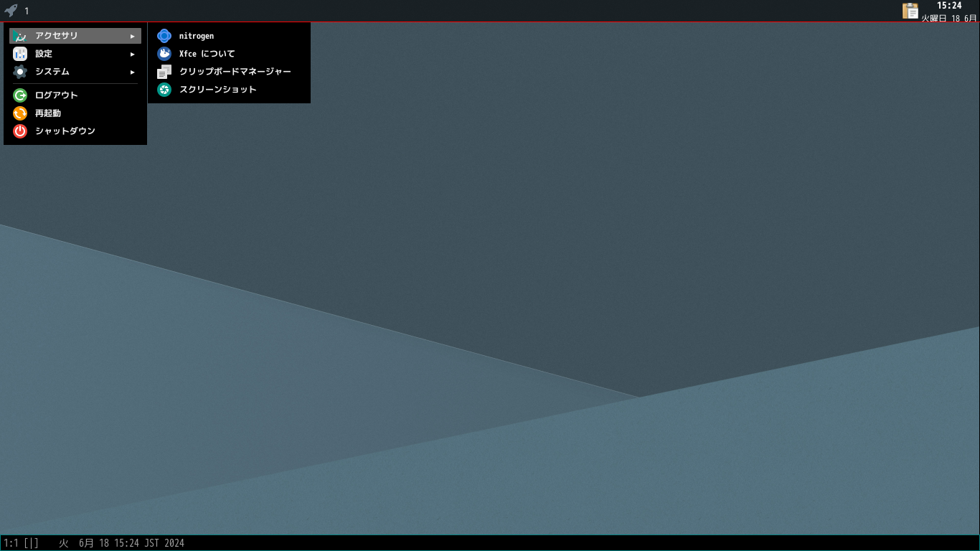
Task: Click the 1:1 tag indicator in bottom bar
Action: tap(11, 543)
